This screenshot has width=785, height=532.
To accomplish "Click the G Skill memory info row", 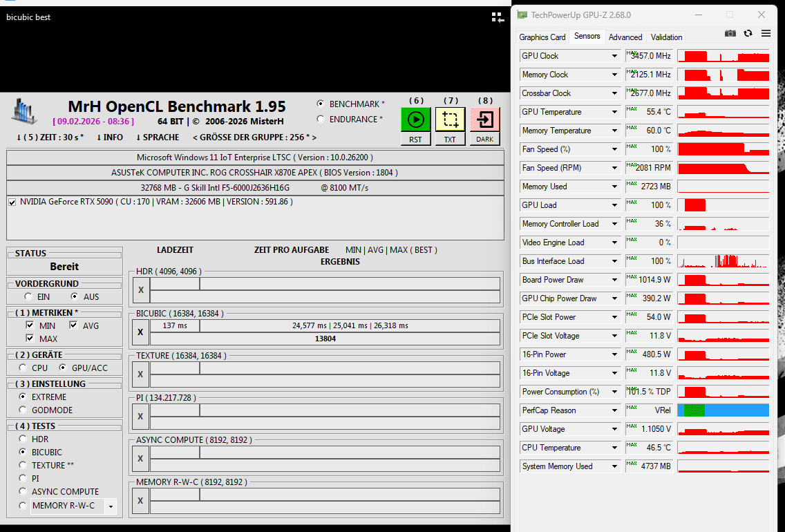I will tap(255, 188).
